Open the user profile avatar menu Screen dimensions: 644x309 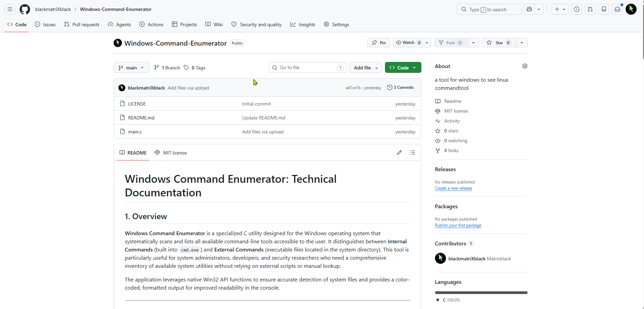tap(631, 9)
